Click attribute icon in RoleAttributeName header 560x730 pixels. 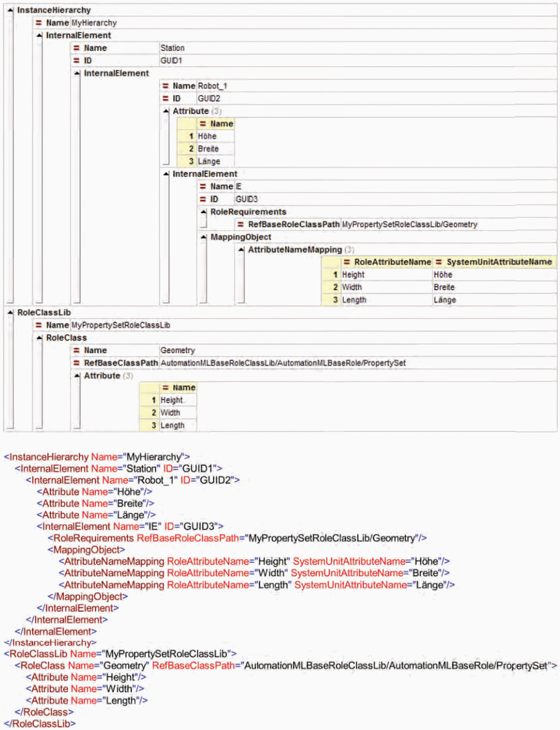pyautogui.click(x=347, y=262)
